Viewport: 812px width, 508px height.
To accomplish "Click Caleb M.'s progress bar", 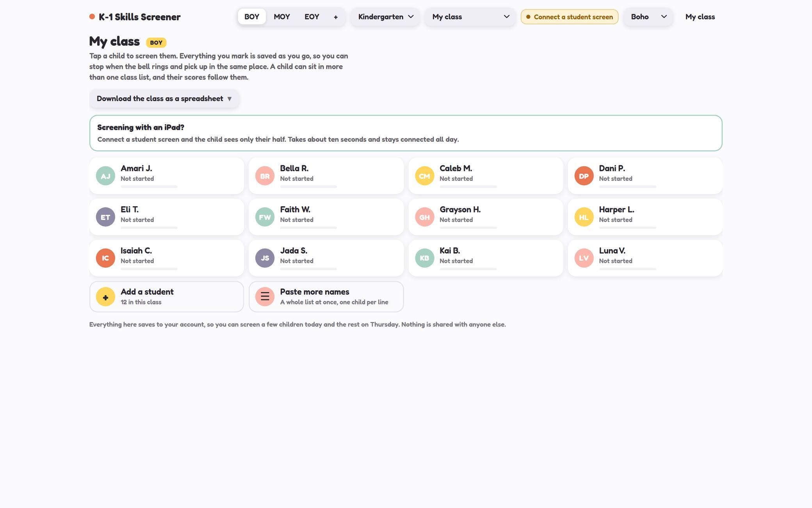I will click(x=468, y=187).
